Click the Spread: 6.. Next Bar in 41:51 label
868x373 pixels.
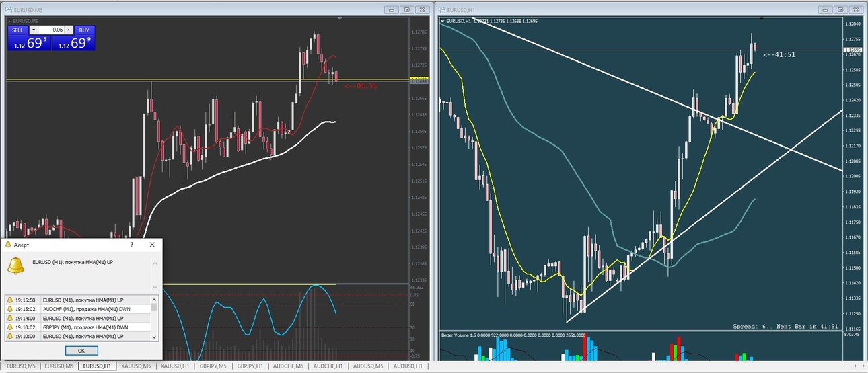(x=786, y=326)
